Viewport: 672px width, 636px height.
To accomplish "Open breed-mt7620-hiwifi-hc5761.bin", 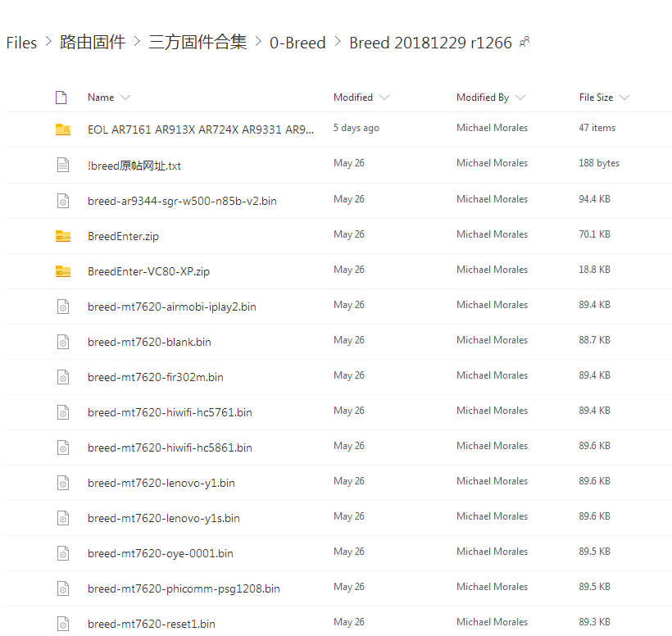I will pos(170,412).
